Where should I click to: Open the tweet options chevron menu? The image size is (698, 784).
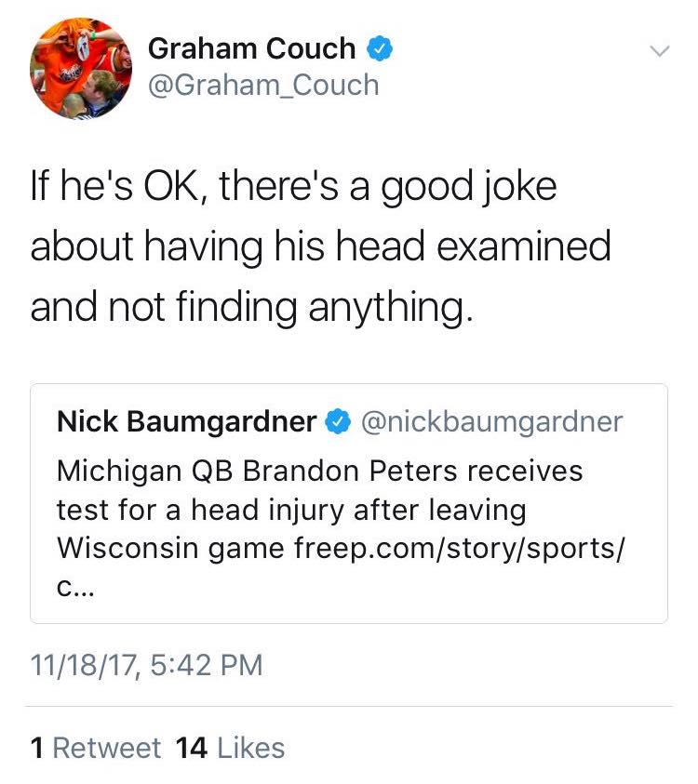coord(658,52)
